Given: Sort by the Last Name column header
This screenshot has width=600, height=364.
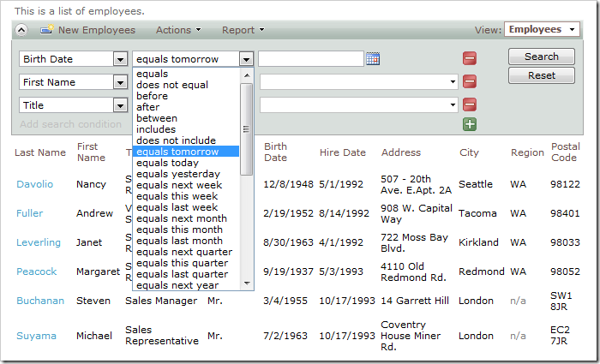Looking at the screenshot, I should click(40, 152).
